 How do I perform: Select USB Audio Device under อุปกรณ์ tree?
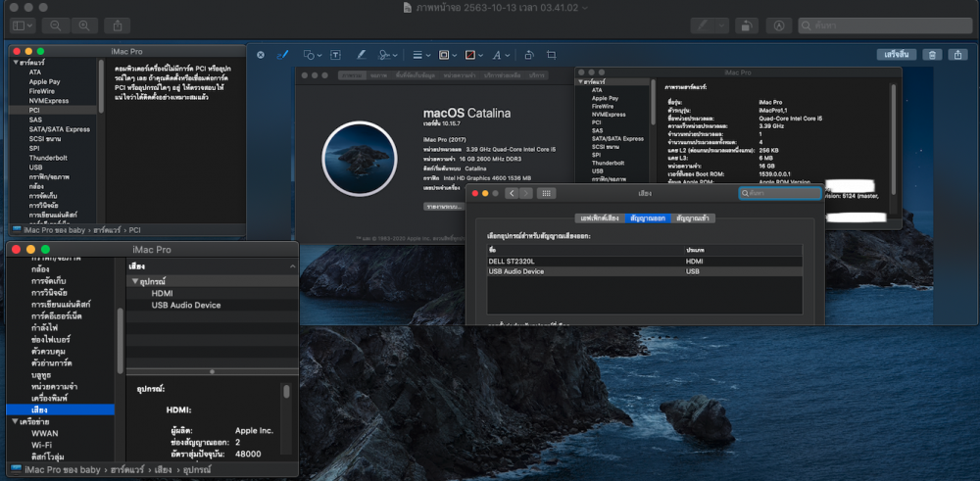(185, 305)
